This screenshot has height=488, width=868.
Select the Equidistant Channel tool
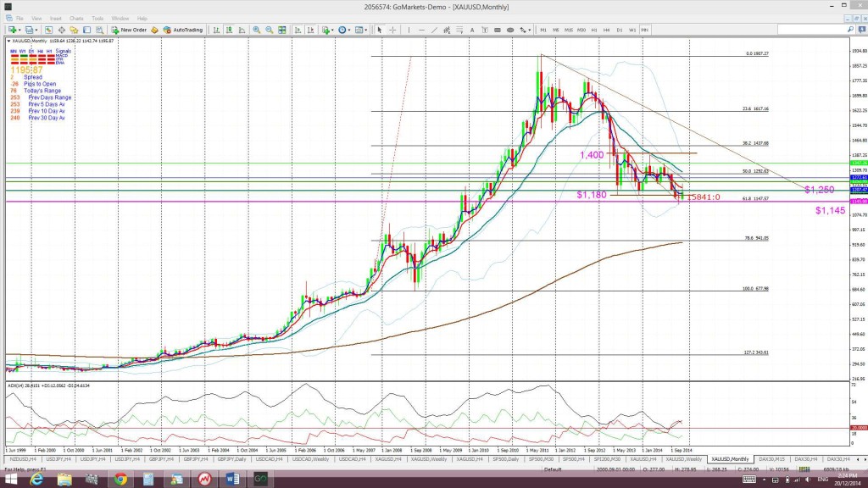tap(447, 30)
